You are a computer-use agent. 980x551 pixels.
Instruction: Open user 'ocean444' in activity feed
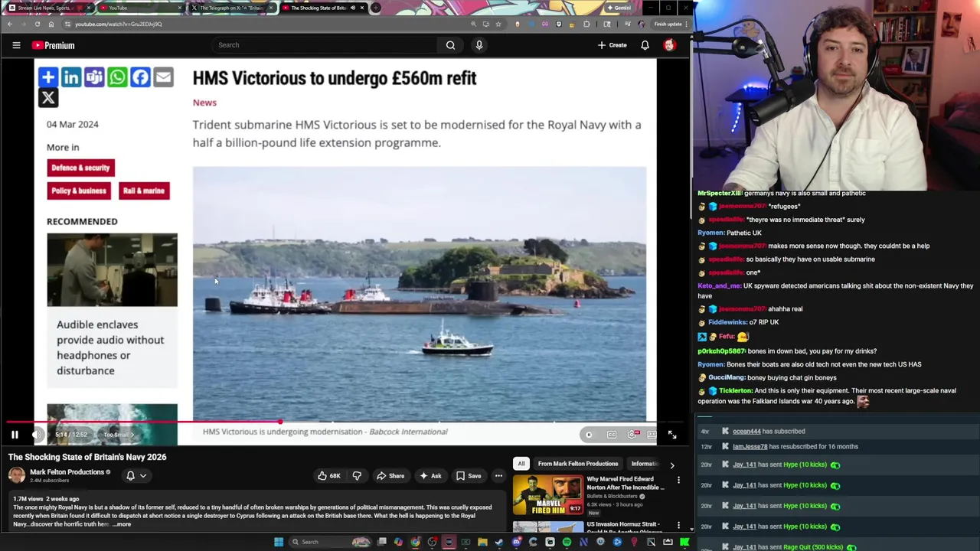[x=746, y=432]
